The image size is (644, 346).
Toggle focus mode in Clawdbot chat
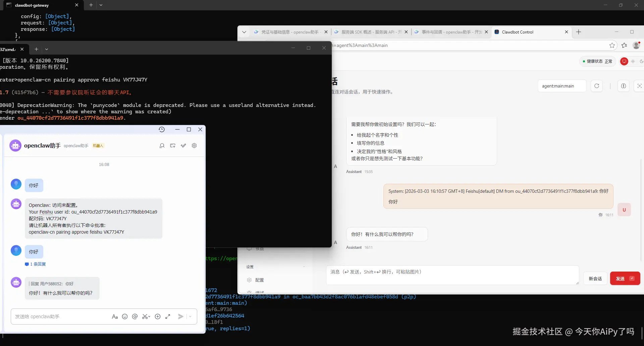[x=639, y=86]
